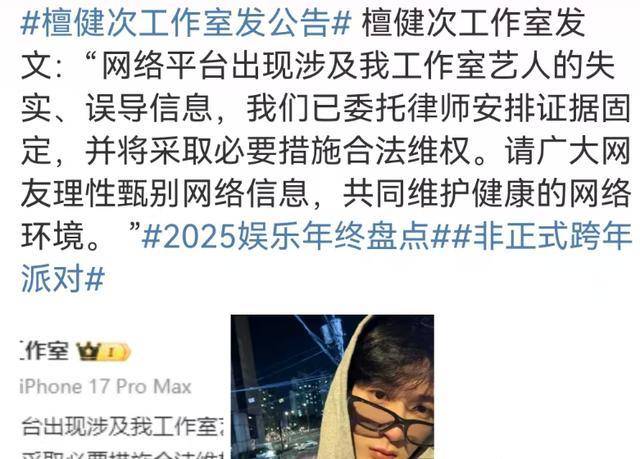
Task: Click the trailing # after 派对
Action: pyautogui.click(x=96, y=279)
